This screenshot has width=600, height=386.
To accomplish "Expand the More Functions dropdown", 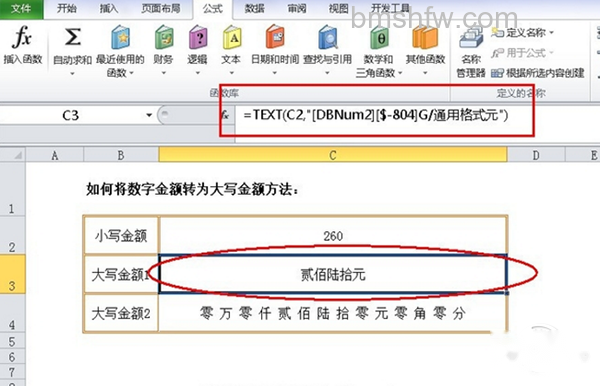I will (425, 73).
